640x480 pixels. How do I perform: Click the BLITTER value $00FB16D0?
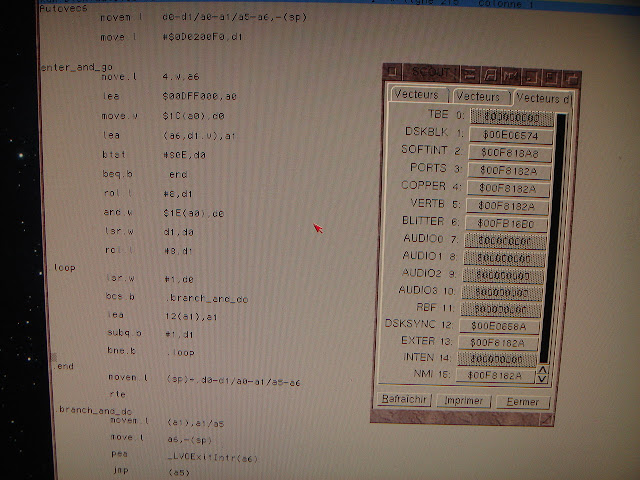[x=506, y=224]
